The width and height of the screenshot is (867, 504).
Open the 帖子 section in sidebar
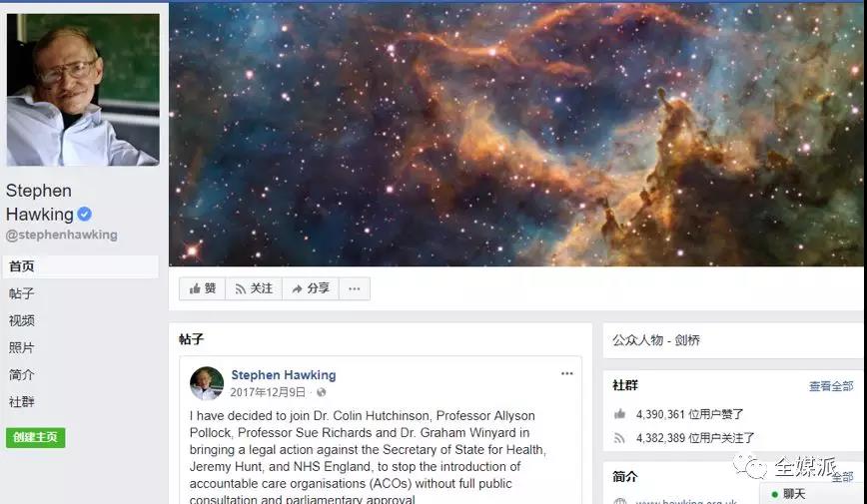click(22, 293)
